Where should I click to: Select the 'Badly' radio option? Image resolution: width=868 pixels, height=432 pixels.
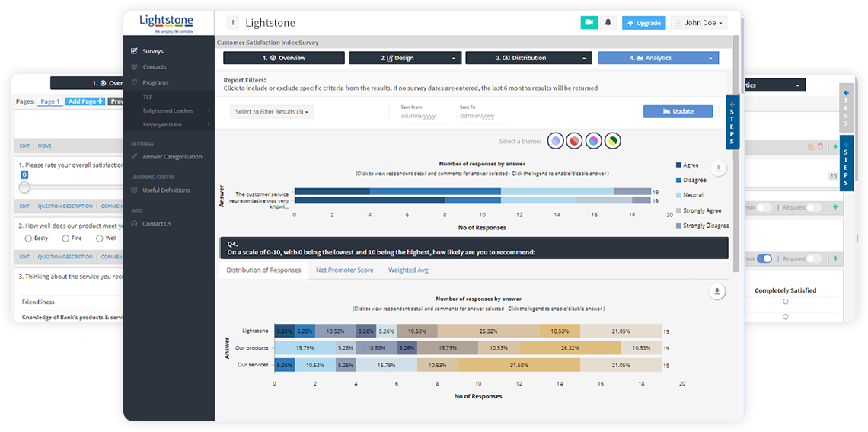coord(25,238)
